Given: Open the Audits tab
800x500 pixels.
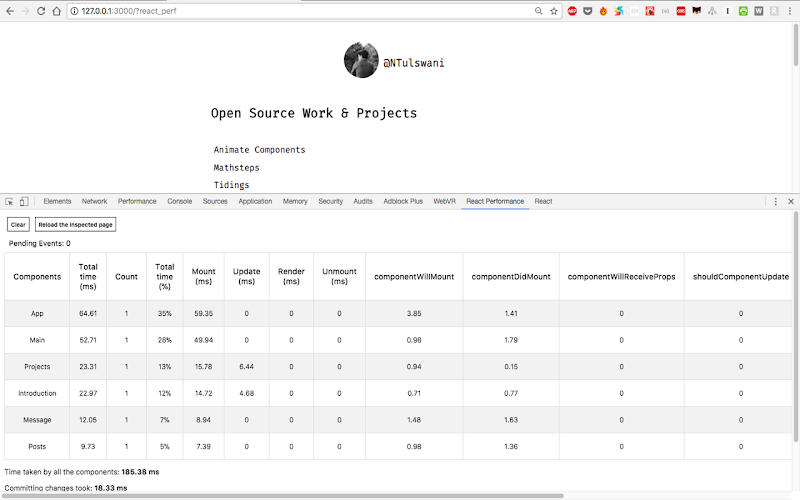Looking at the screenshot, I should point(363,202).
